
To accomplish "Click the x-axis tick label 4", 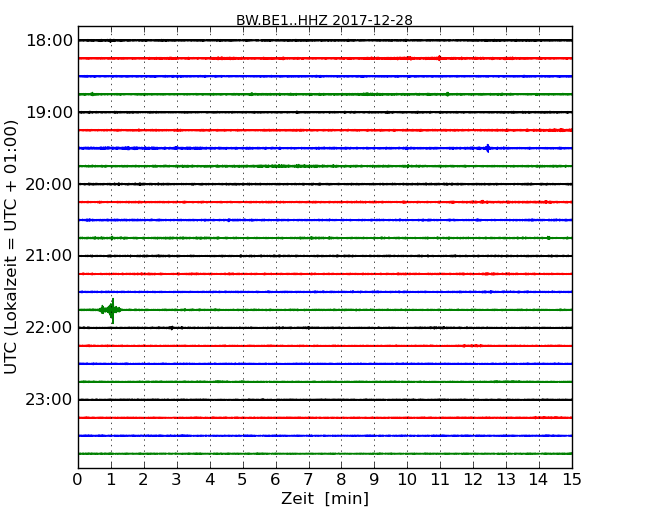I will coord(210,480).
